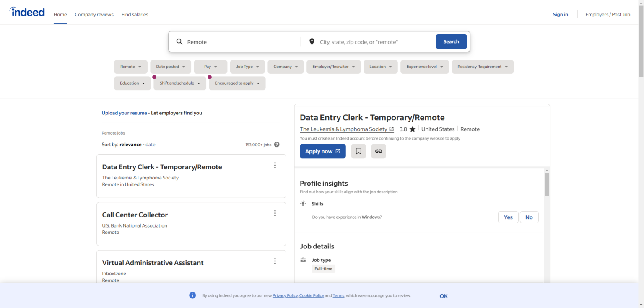Copy the job link using the chain icon
This screenshot has height=308, width=644.
point(378,151)
